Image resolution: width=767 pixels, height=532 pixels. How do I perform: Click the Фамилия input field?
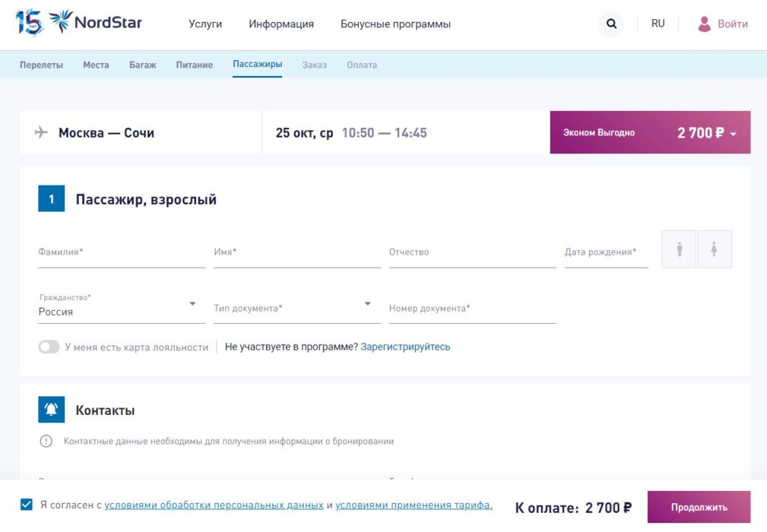point(122,252)
